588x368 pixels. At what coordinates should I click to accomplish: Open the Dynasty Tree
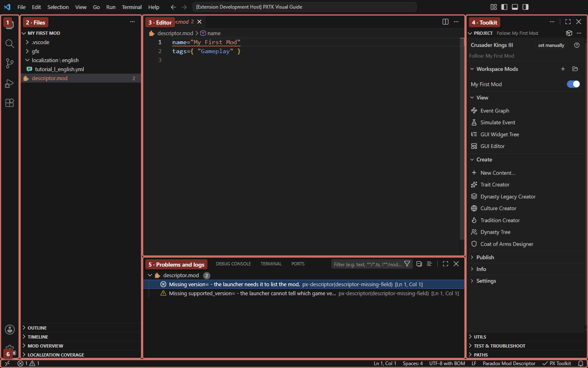[495, 232]
